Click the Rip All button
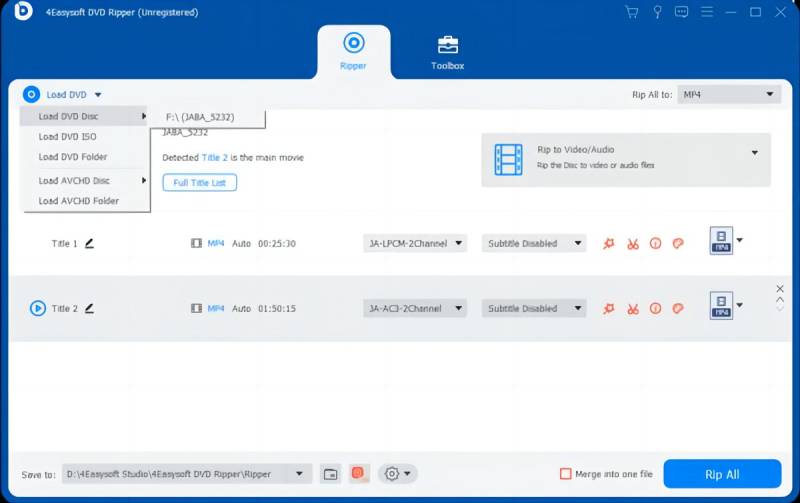 722,474
